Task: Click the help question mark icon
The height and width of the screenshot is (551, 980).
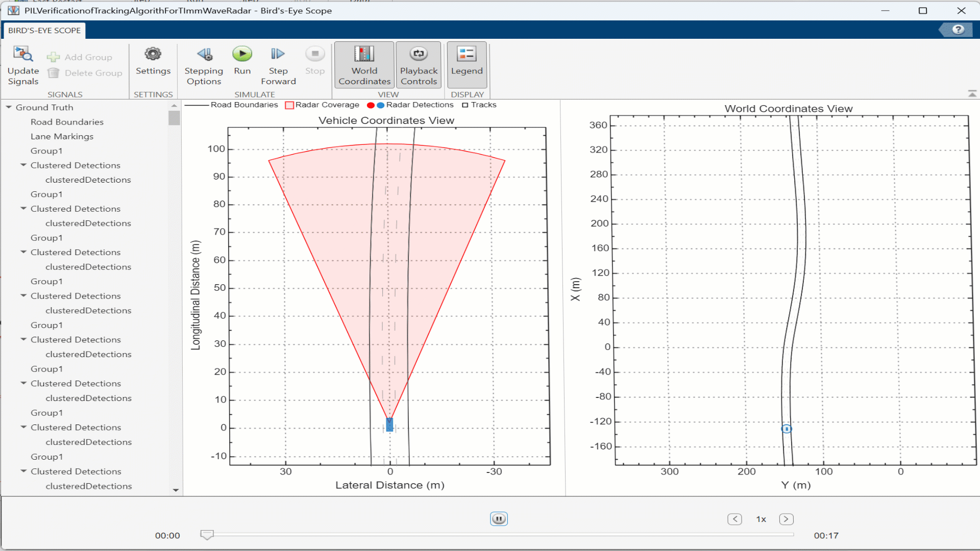Action: pyautogui.click(x=958, y=30)
